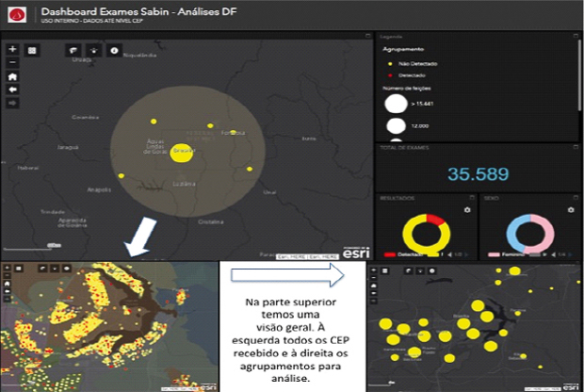This screenshot has width=584, height=392.
Task: Go to previous Resultados legend page
Action: pyautogui.click(x=449, y=254)
